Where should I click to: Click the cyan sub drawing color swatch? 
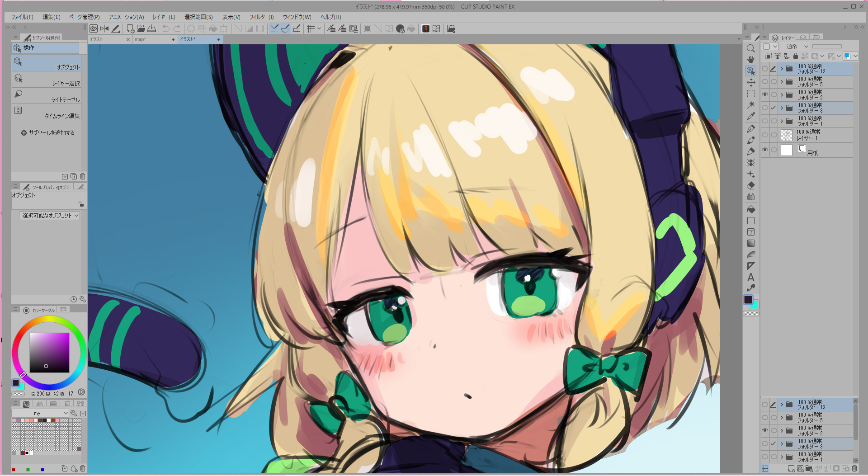click(x=754, y=305)
